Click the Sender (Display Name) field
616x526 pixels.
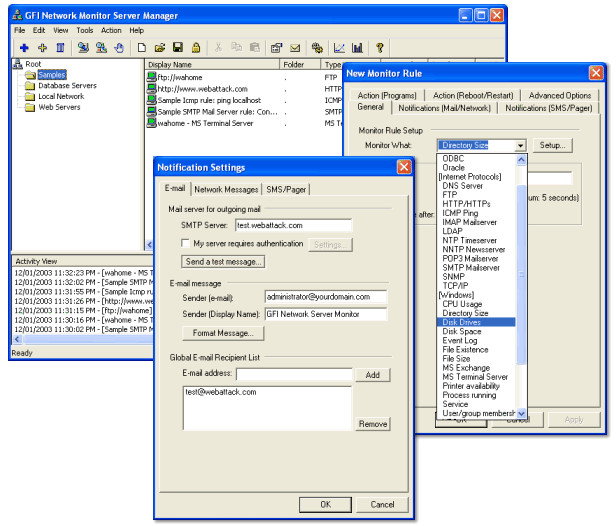[x=326, y=314]
